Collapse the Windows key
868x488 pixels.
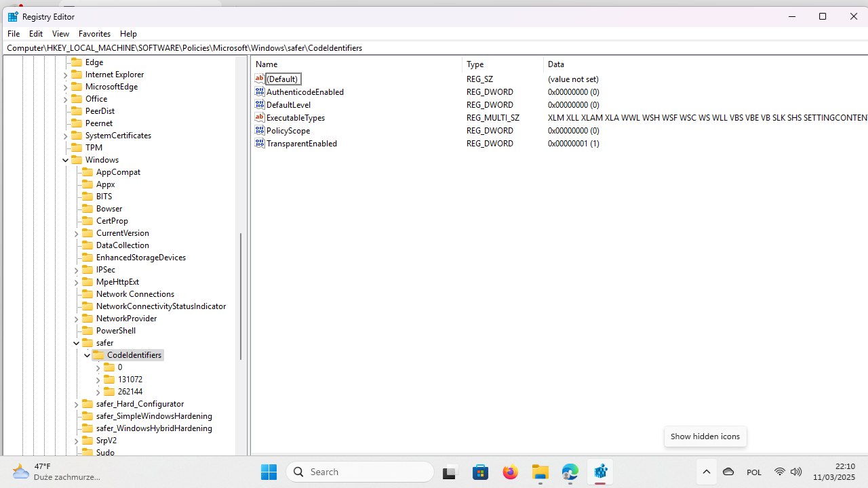pos(66,160)
